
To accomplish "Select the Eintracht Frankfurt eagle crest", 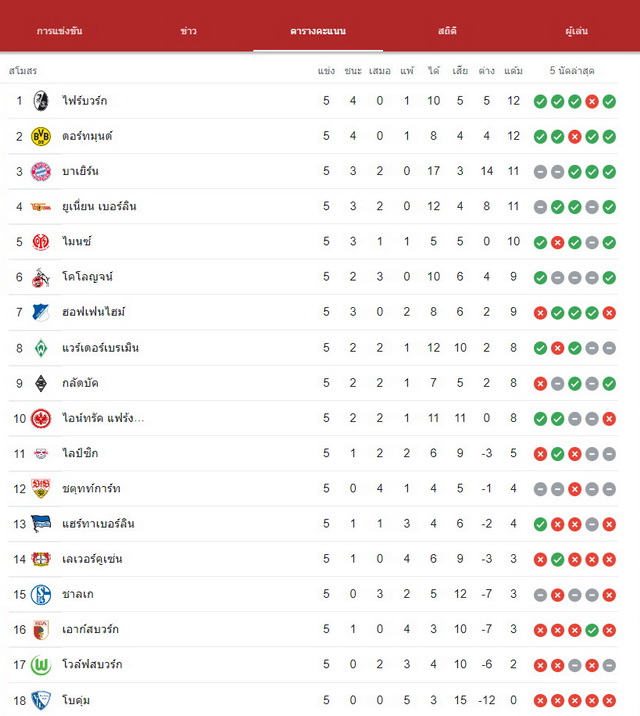I will pyautogui.click(x=41, y=418).
